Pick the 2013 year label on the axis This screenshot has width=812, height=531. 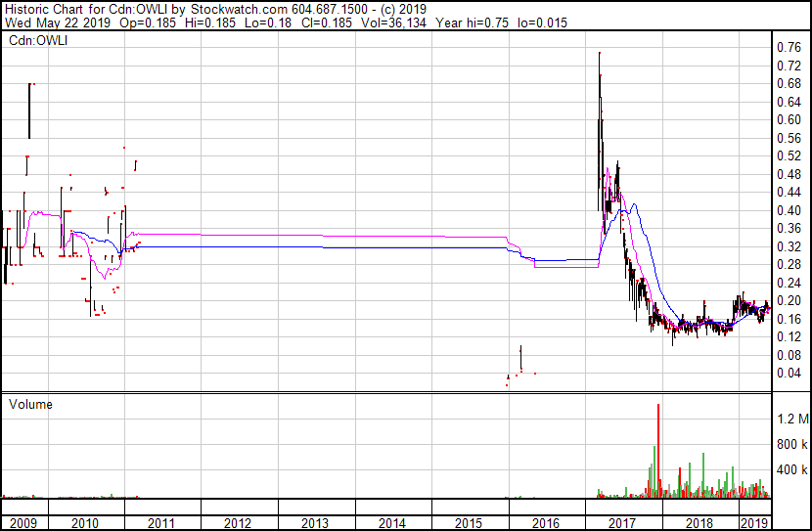pos(315,523)
